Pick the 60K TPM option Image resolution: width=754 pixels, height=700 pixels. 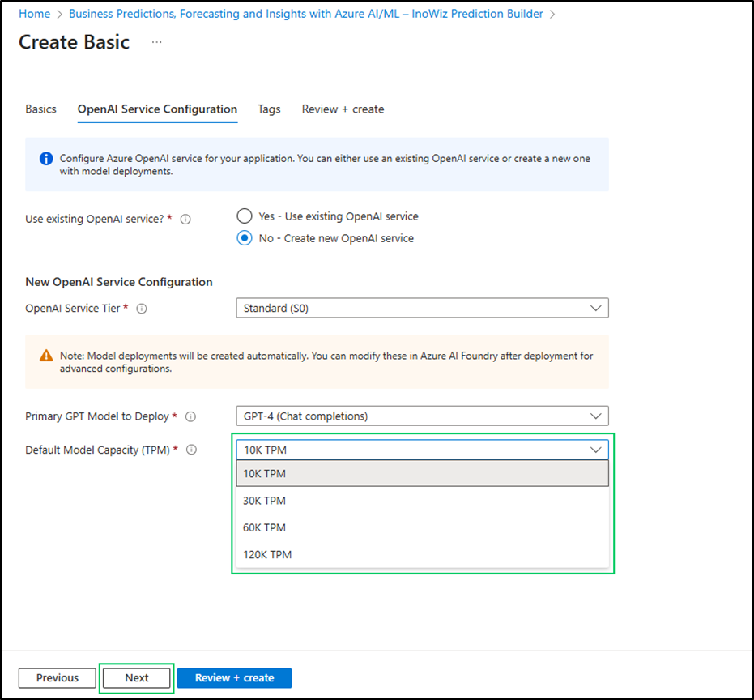coord(422,527)
